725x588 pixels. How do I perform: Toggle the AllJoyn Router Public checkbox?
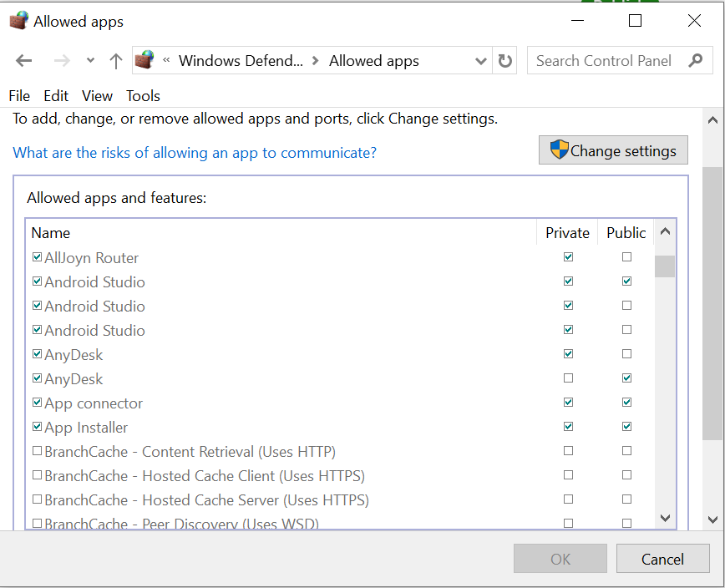(626, 257)
